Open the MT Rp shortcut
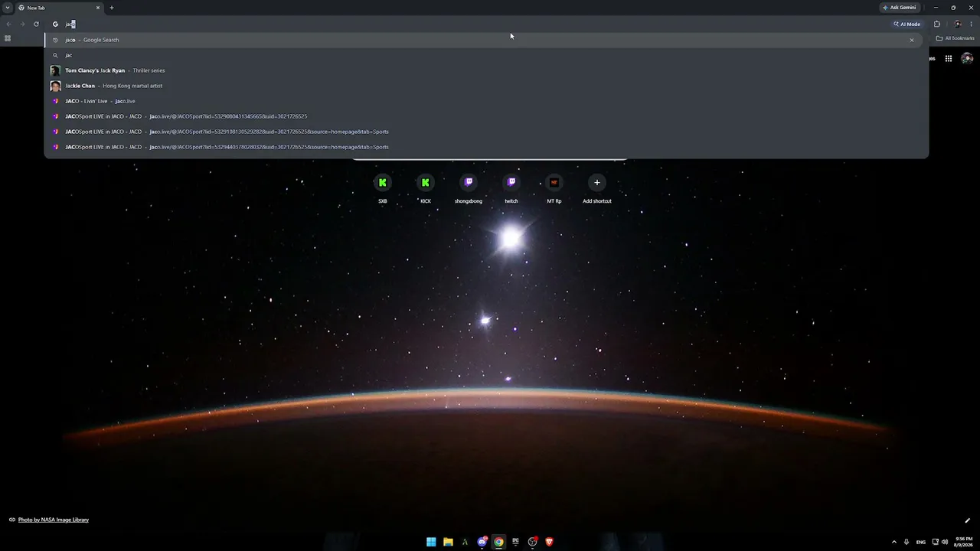The height and width of the screenshot is (551, 980). (x=554, y=188)
